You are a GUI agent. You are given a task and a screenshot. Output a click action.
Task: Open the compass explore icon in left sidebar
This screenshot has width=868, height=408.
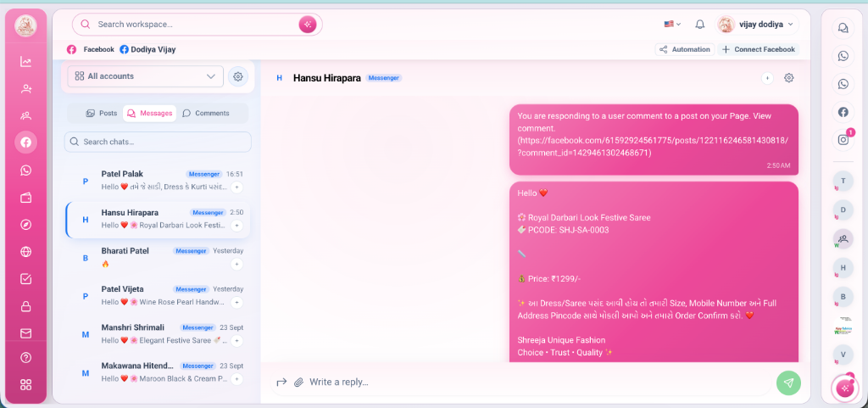point(25,224)
